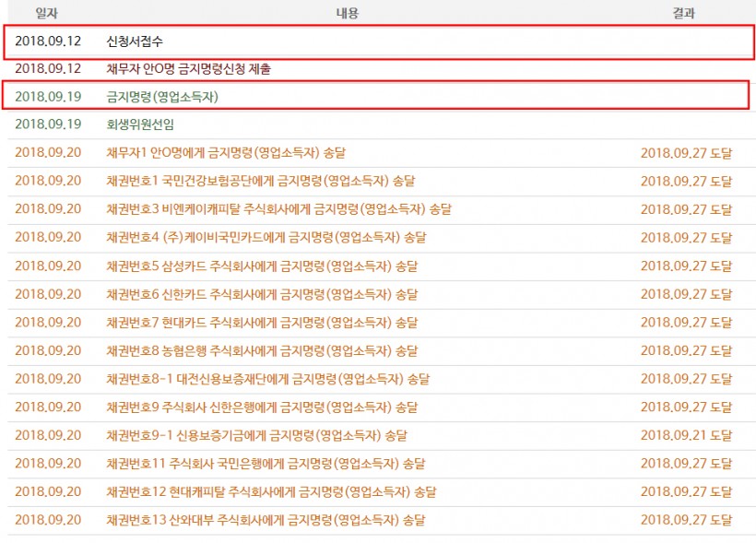Screen dimensions: 756x543
Task: Click 채권번호6 신한카드 송달 entry
Action: pos(262,295)
